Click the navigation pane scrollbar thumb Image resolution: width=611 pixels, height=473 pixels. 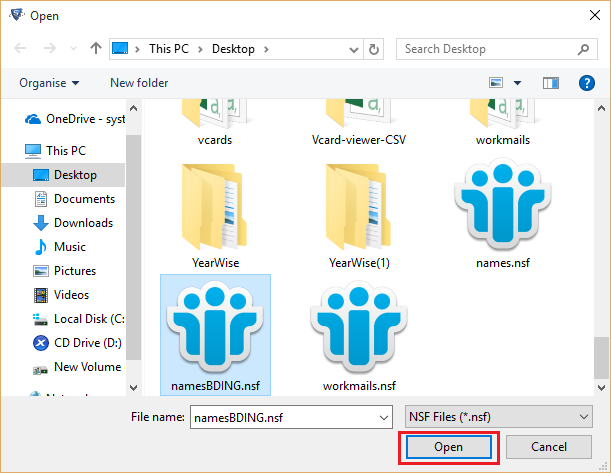pos(133,248)
